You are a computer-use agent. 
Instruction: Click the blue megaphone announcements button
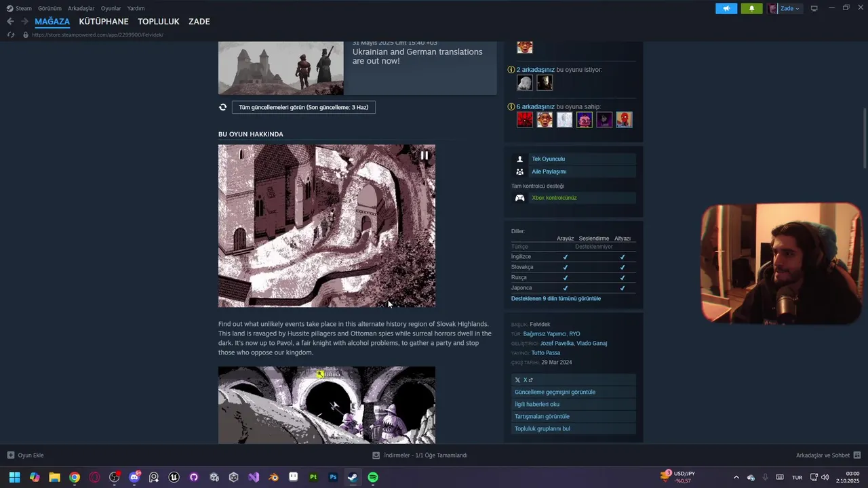[x=726, y=8]
